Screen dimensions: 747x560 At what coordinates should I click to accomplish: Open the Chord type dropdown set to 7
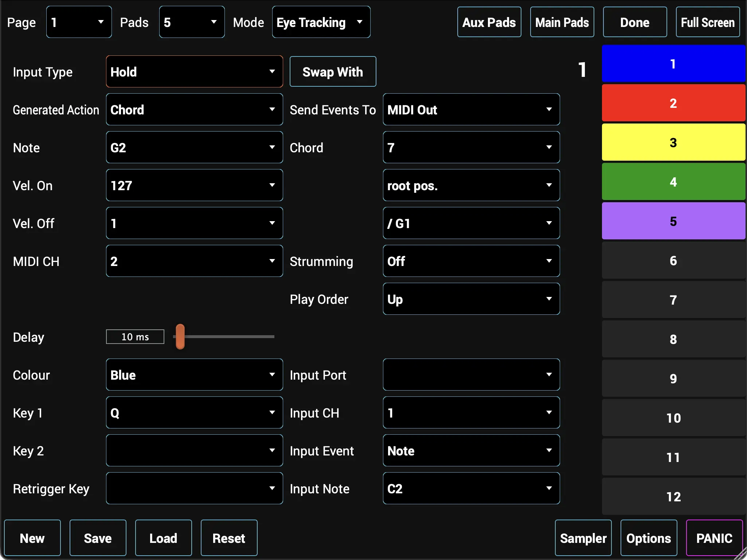click(x=471, y=147)
